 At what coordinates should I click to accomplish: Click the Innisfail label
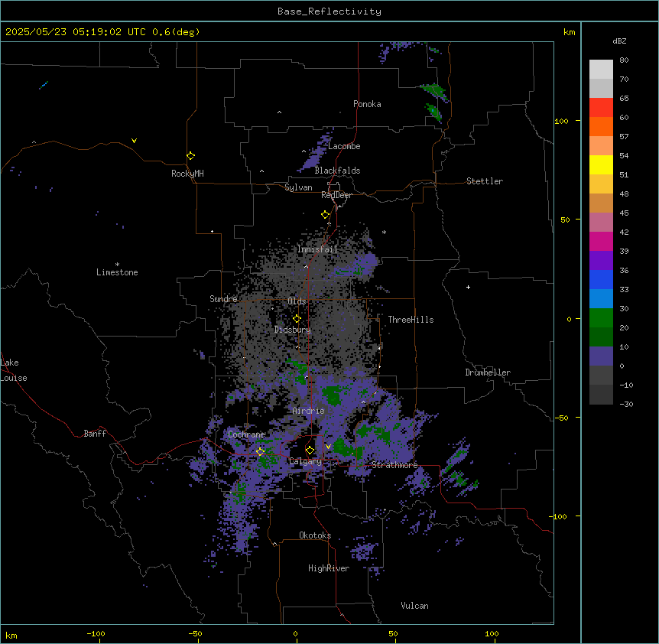click(x=317, y=249)
